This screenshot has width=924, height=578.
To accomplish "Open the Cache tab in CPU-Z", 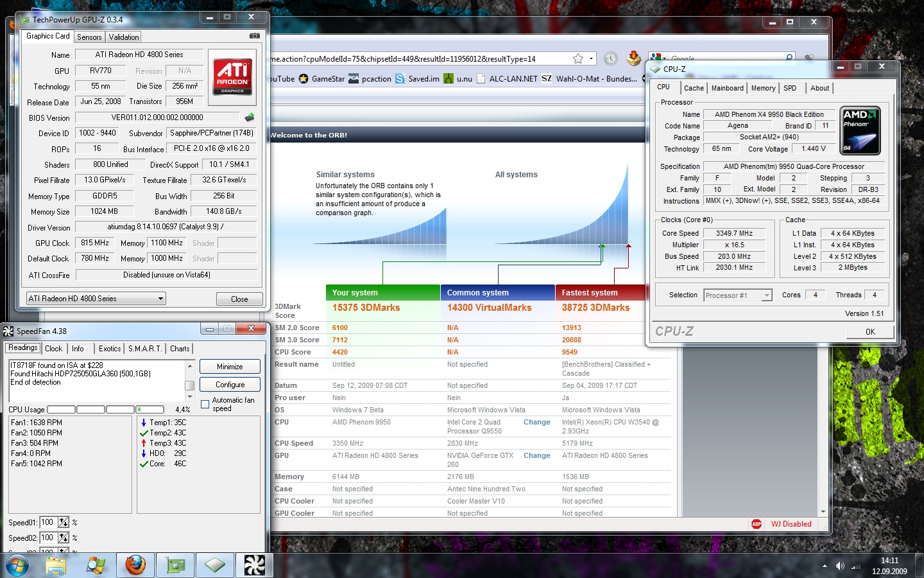I will 694,88.
